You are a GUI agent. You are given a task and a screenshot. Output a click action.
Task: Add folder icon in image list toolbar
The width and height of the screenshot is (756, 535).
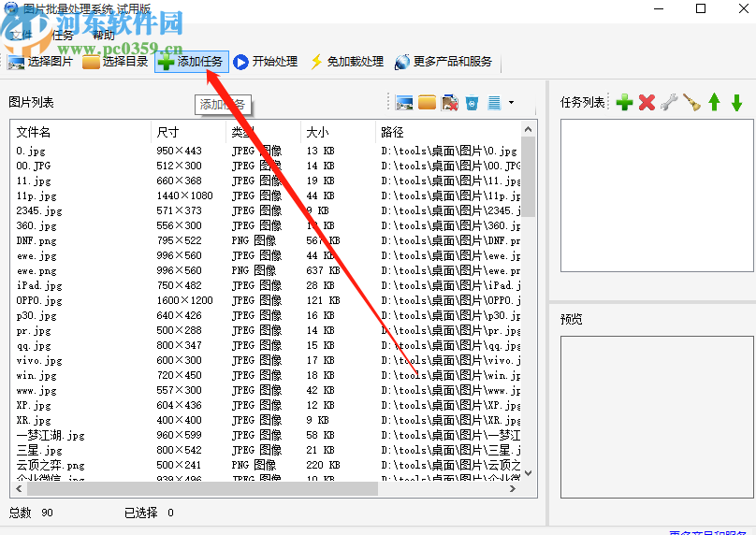[427, 103]
